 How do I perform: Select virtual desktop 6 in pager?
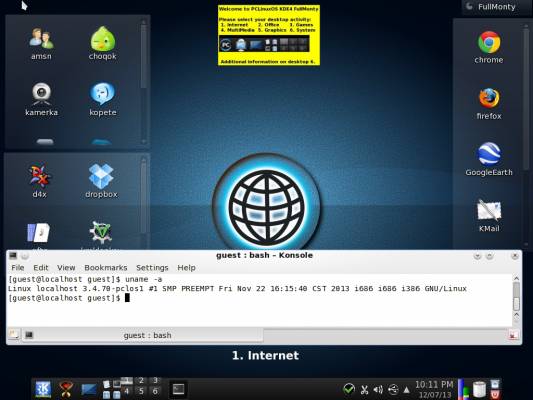pyautogui.click(x=155, y=391)
